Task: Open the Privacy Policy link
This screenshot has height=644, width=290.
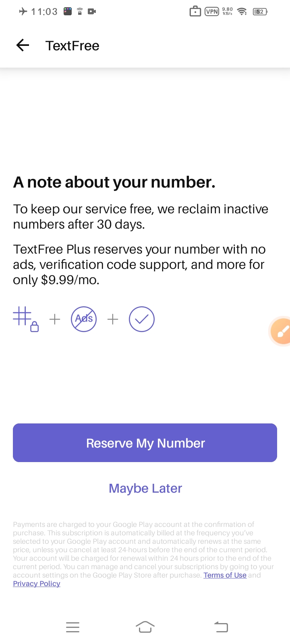Action: [x=37, y=584]
